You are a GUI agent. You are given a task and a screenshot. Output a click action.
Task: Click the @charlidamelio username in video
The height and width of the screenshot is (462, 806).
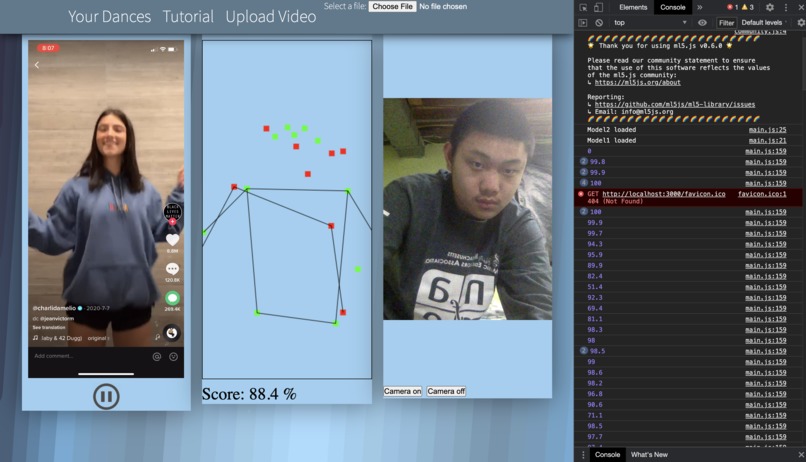point(54,308)
